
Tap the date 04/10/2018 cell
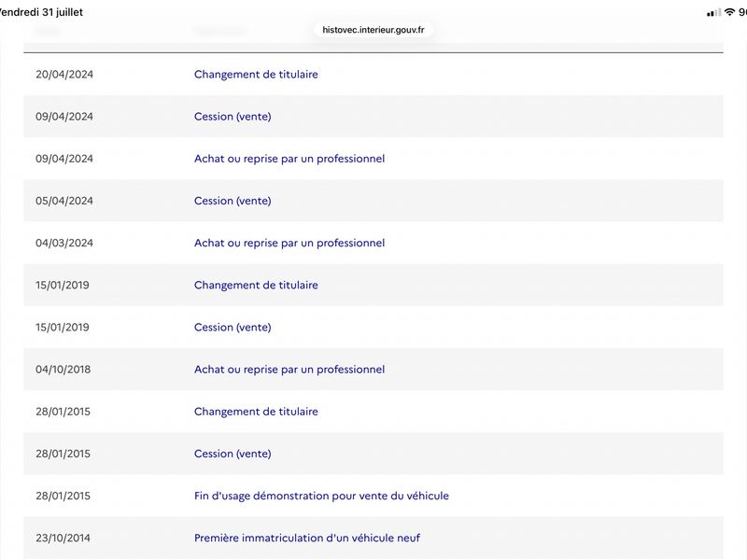tap(63, 370)
